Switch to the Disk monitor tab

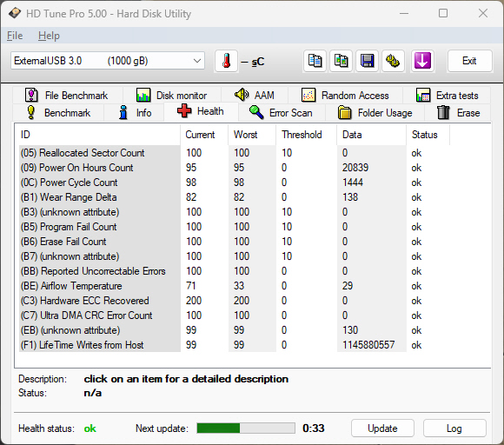tap(172, 96)
